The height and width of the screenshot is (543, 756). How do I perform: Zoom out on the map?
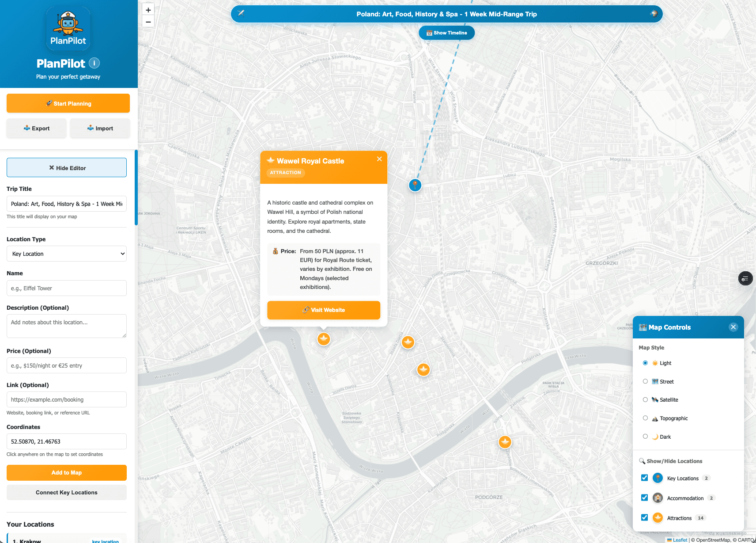coord(148,22)
